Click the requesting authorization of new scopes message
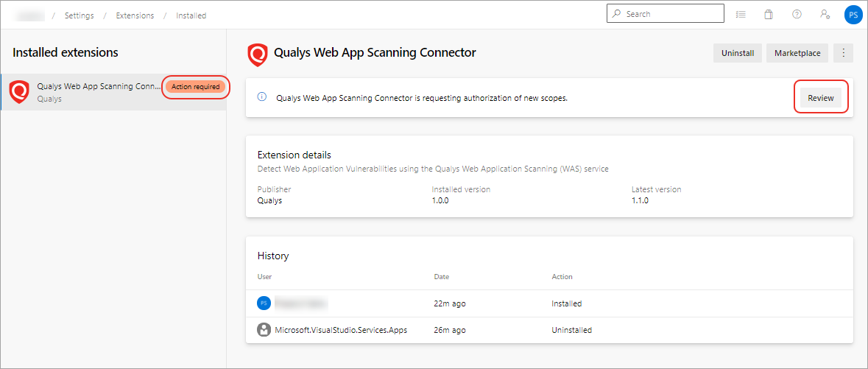This screenshot has width=868, height=369. click(x=422, y=98)
